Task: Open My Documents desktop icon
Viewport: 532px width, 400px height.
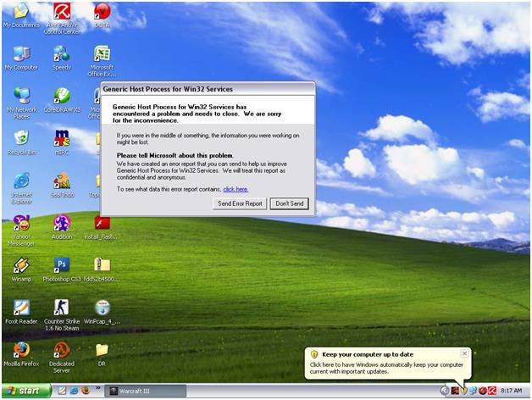Action: pos(21,15)
